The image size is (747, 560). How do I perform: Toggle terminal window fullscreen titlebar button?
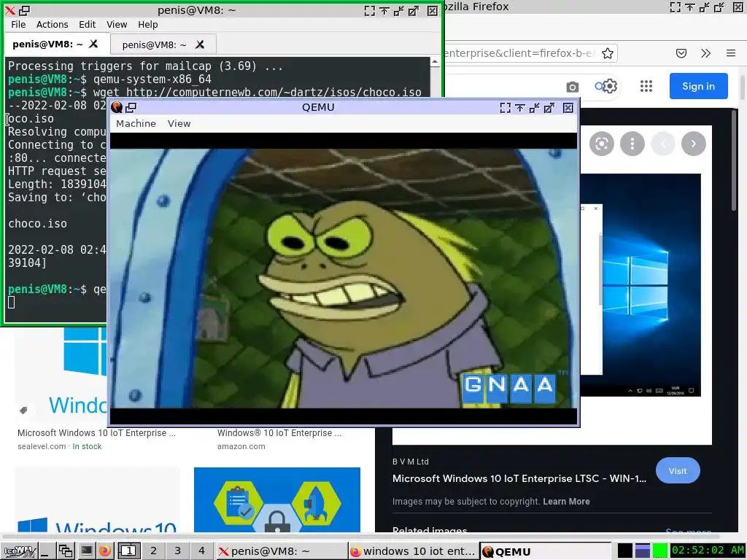370,10
